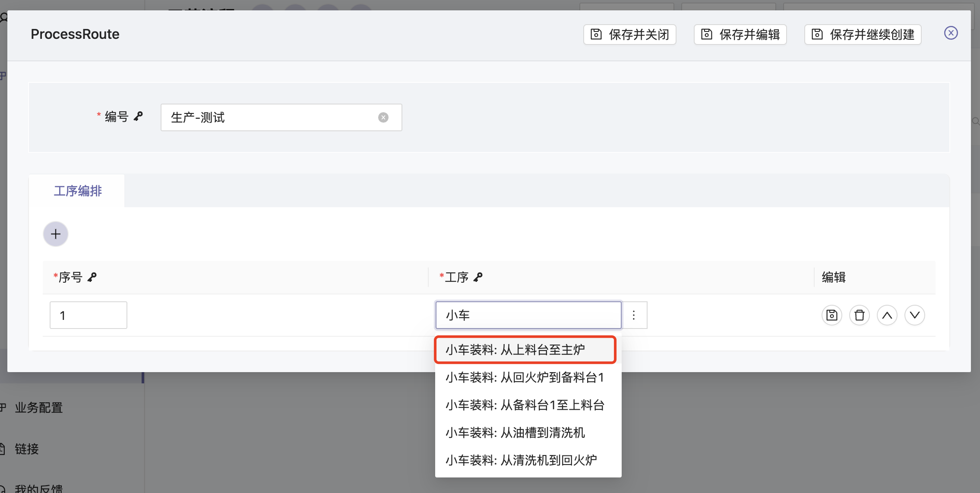Move row down with arrow icon
This screenshot has width=980, height=493.
pyautogui.click(x=914, y=315)
